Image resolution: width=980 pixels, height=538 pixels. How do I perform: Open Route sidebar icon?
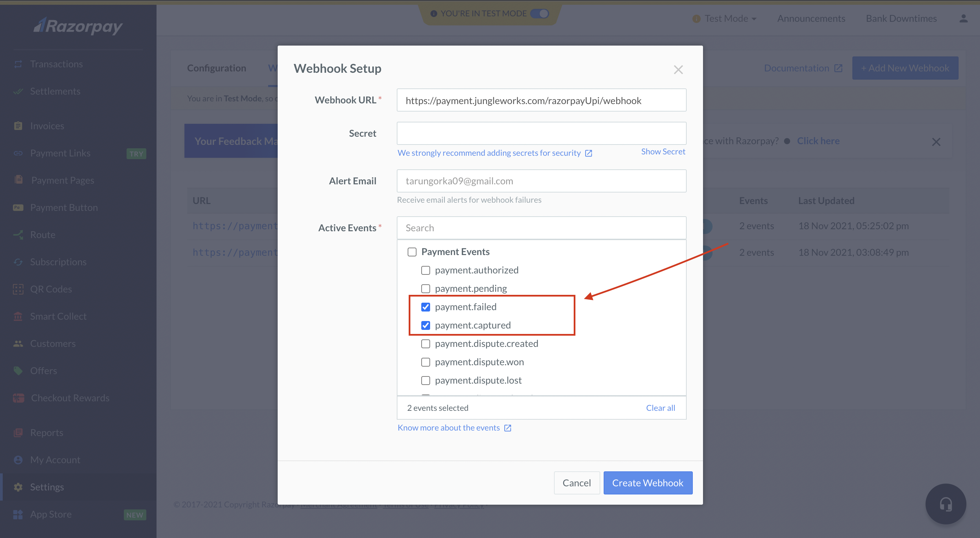click(18, 235)
